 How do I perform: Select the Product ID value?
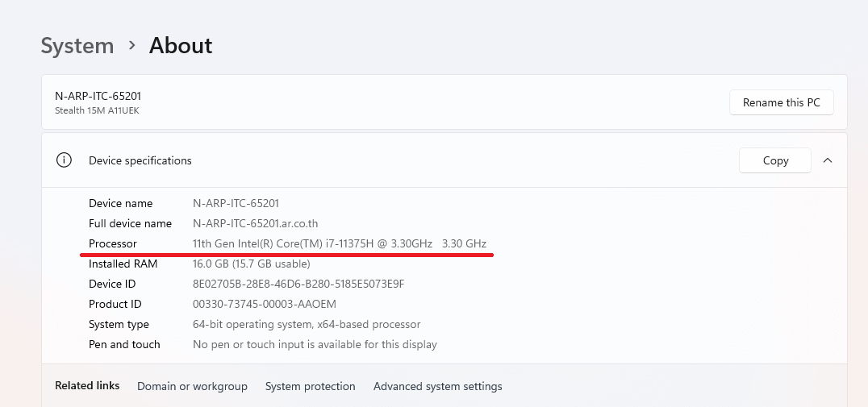264,304
